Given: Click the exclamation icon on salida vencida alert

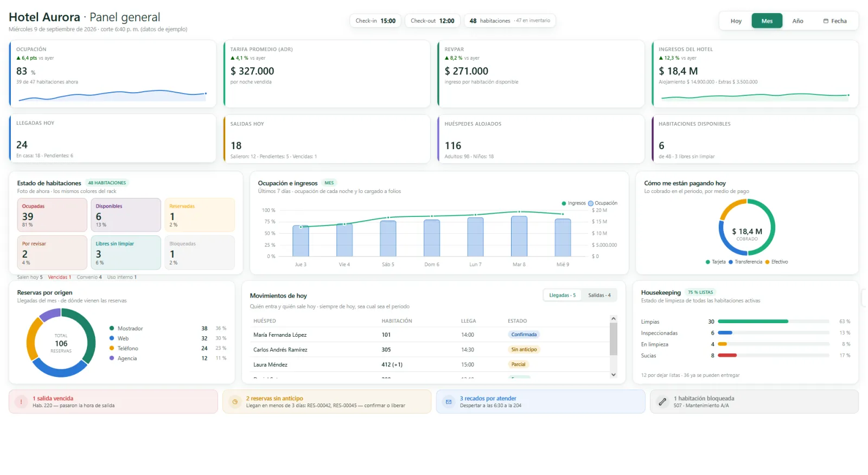Looking at the screenshot, I should [x=21, y=402].
